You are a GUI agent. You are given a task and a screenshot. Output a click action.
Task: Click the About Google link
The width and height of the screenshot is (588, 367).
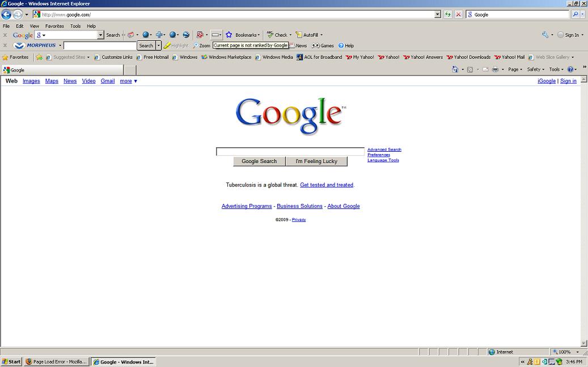coord(344,206)
